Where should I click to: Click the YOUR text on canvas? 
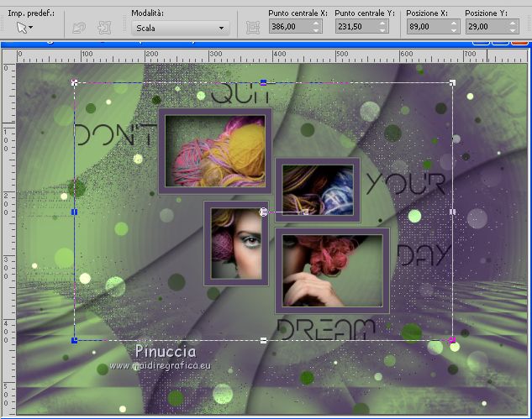click(406, 184)
